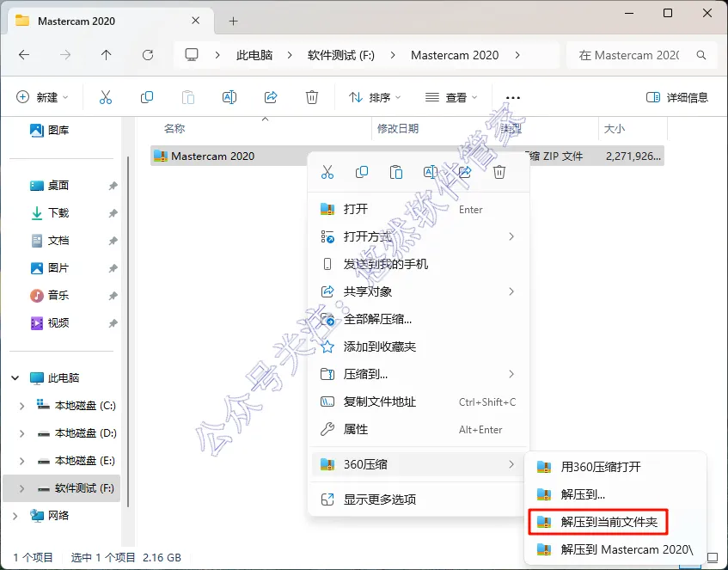Click the PC monitor icon in address bar

point(192,55)
